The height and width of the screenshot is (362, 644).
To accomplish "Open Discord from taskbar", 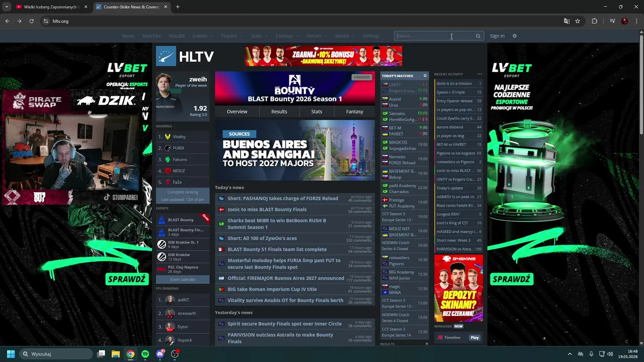I will click(x=160, y=354).
